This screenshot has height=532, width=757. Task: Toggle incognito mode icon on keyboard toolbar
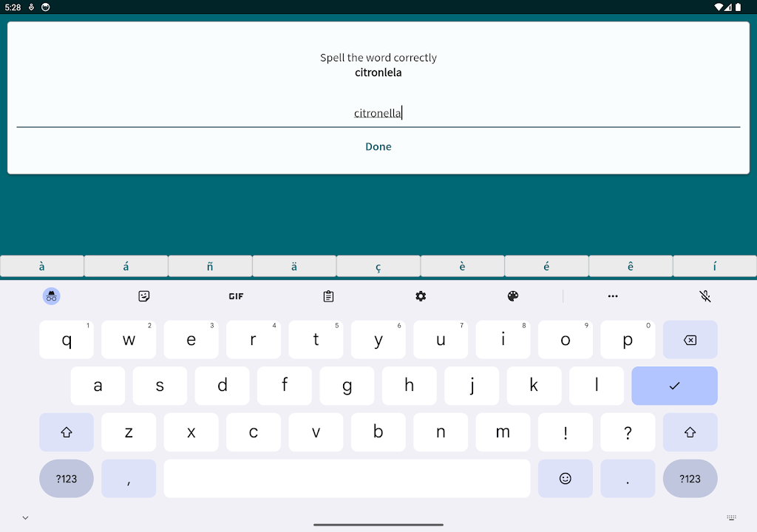click(51, 296)
